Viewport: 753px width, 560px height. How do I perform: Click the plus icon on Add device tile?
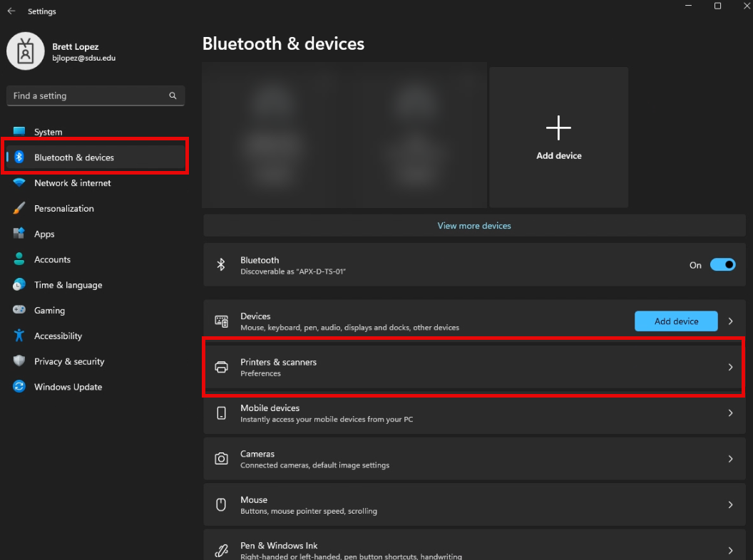coord(558,128)
